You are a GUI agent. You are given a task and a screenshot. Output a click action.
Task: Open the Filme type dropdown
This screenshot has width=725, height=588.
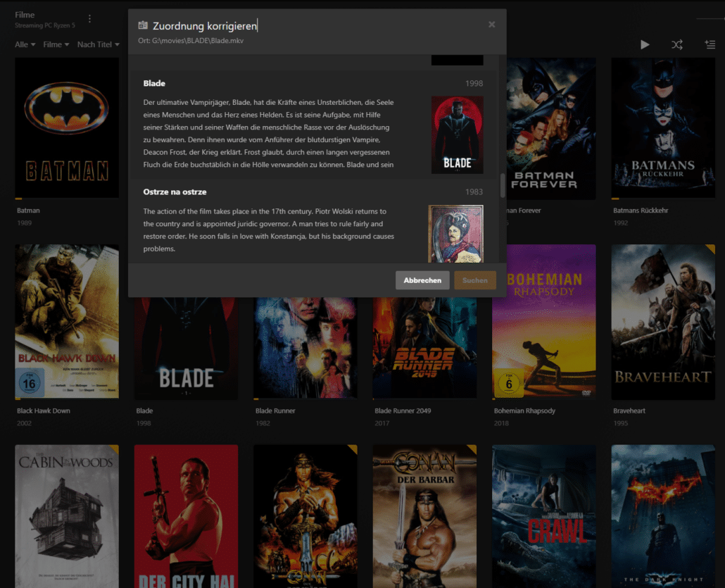pos(56,44)
